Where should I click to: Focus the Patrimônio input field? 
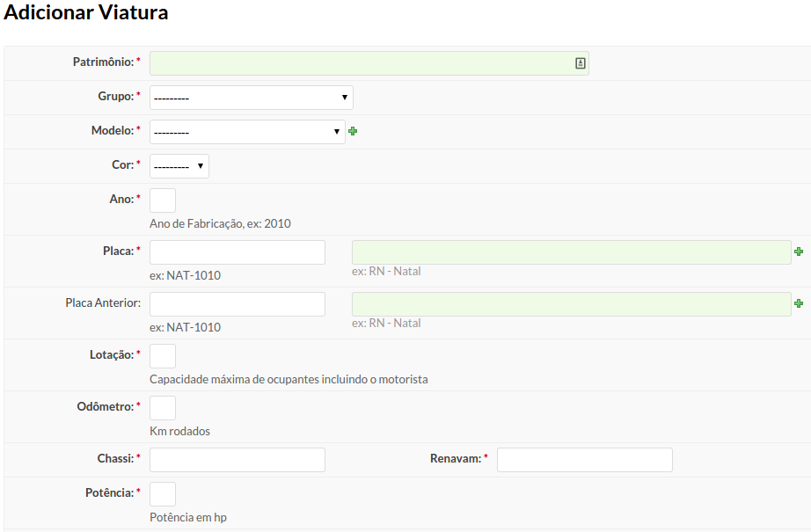pos(369,63)
